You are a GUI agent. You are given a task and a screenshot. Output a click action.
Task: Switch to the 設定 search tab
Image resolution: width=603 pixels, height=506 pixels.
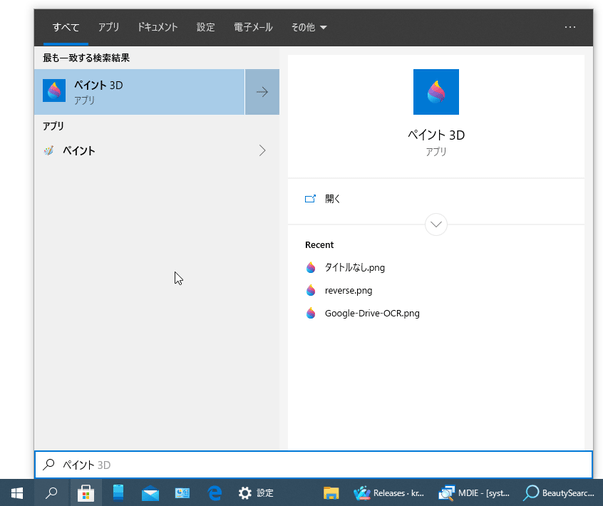pos(205,27)
